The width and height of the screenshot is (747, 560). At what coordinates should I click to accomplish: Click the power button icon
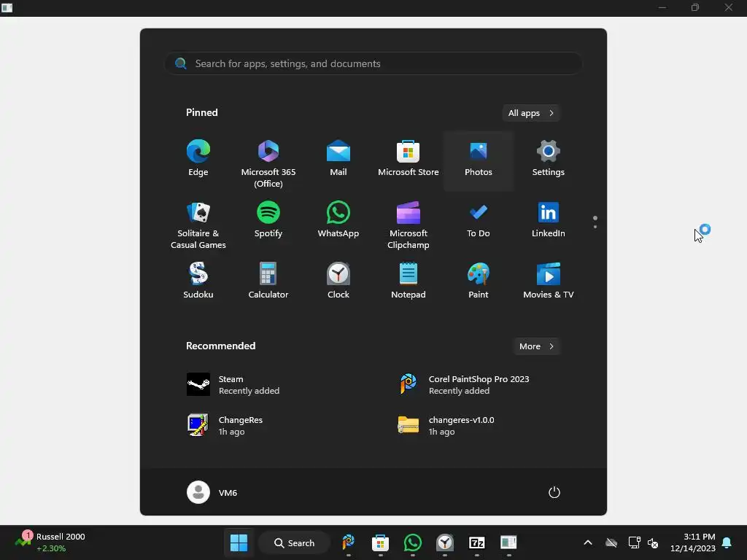[554, 492]
